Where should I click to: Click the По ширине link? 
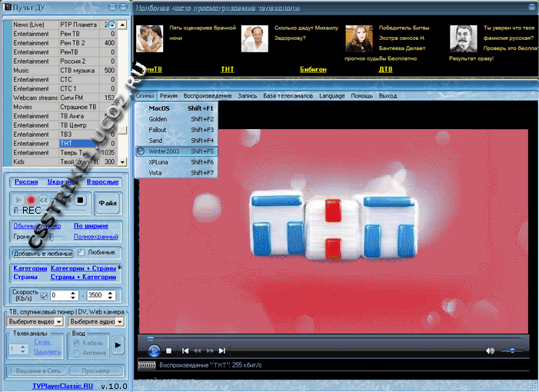click(91, 226)
